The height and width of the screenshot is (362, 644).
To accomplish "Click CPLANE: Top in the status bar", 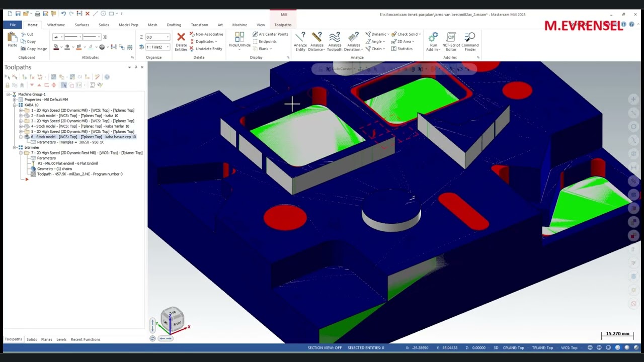I will pos(514,347).
